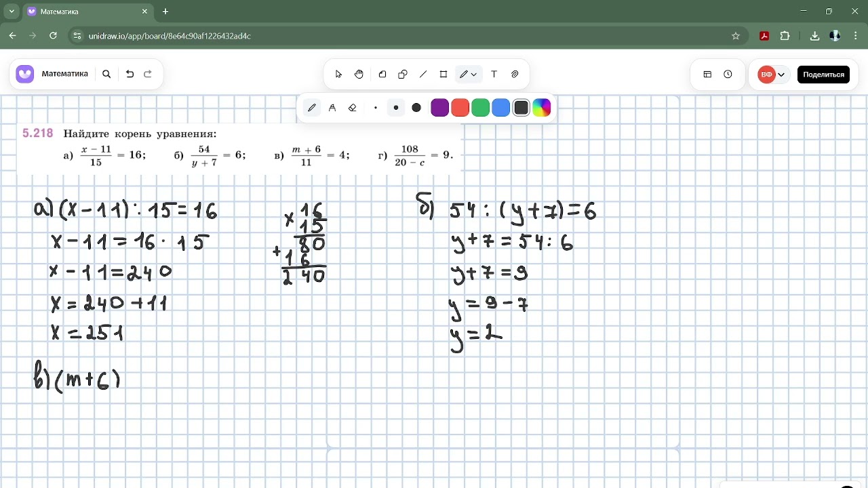Choose the highlighter marker mode
Screen dimensions: 868x488
pyautogui.click(x=332, y=108)
